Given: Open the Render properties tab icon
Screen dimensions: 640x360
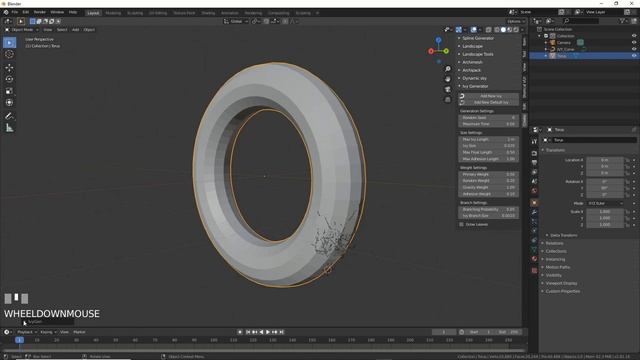Looking at the screenshot, I should (534, 153).
